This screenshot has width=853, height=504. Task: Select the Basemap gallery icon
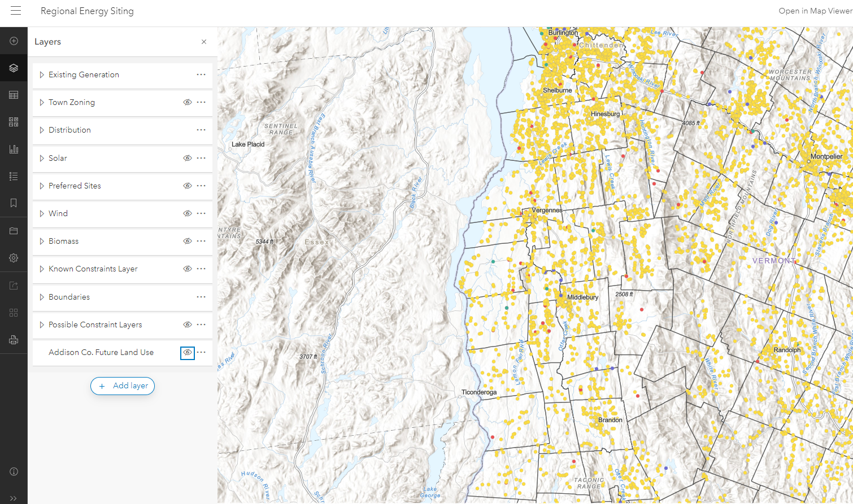(14, 121)
